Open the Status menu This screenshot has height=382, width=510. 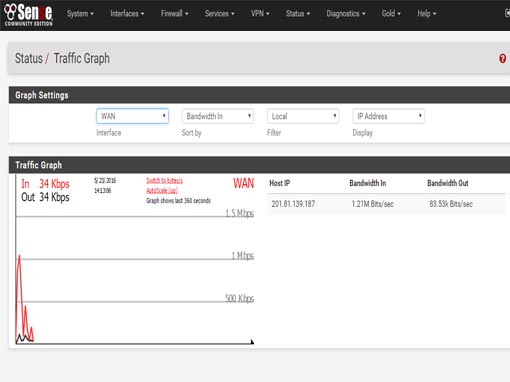click(298, 14)
